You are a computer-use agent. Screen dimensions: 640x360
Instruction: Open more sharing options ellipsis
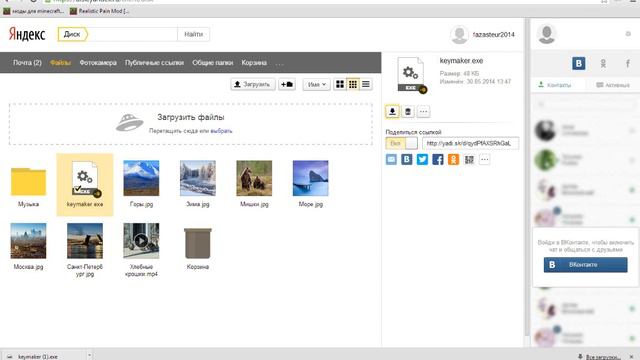(484, 160)
